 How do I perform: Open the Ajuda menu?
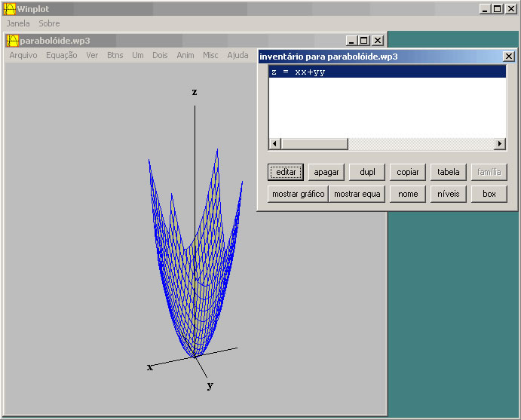click(238, 55)
